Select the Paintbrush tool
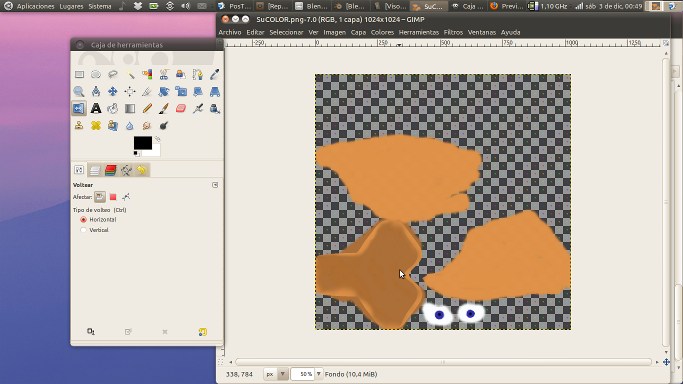The width and height of the screenshot is (683, 384). [x=164, y=108]
